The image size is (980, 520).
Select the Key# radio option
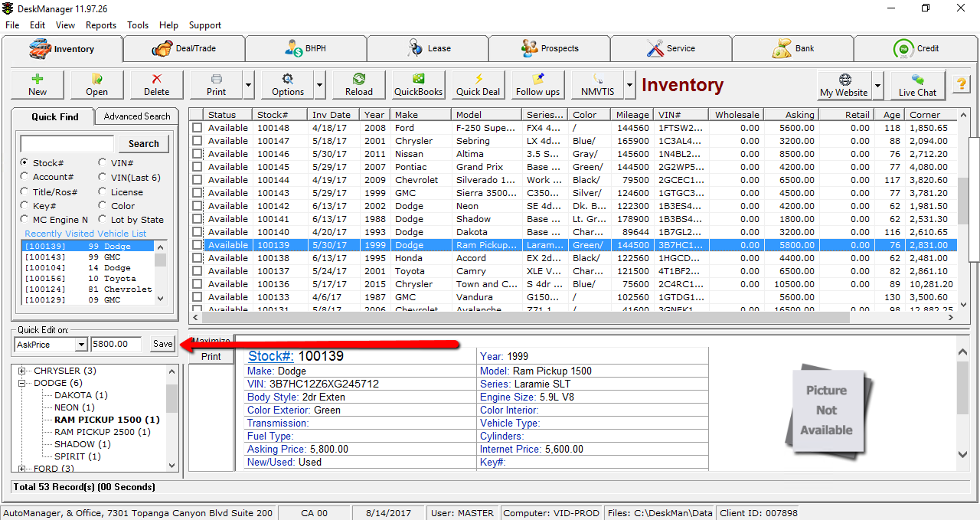[24, 206]
